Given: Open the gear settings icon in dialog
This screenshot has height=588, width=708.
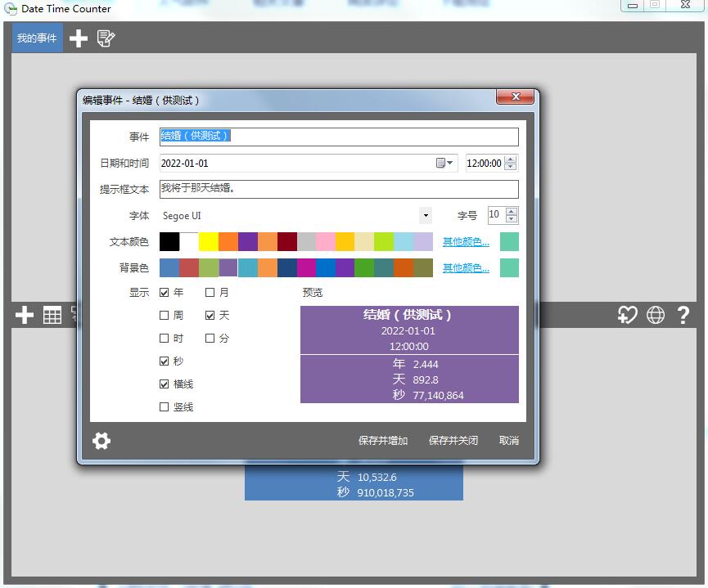Looking at the screenshot, I should [101, 441].
